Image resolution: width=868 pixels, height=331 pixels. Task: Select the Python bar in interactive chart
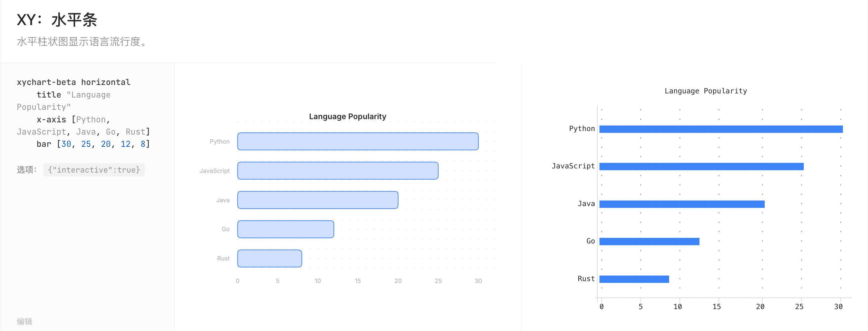pos(358,141)
